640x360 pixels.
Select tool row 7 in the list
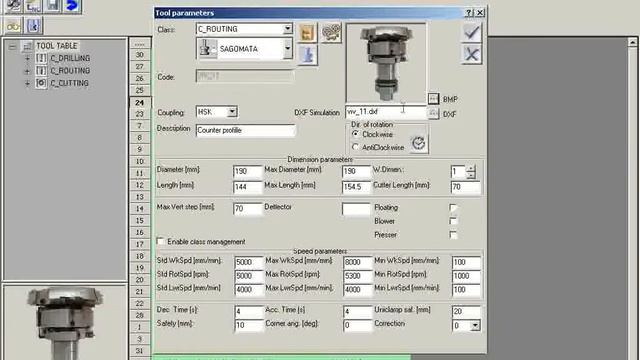140,126
